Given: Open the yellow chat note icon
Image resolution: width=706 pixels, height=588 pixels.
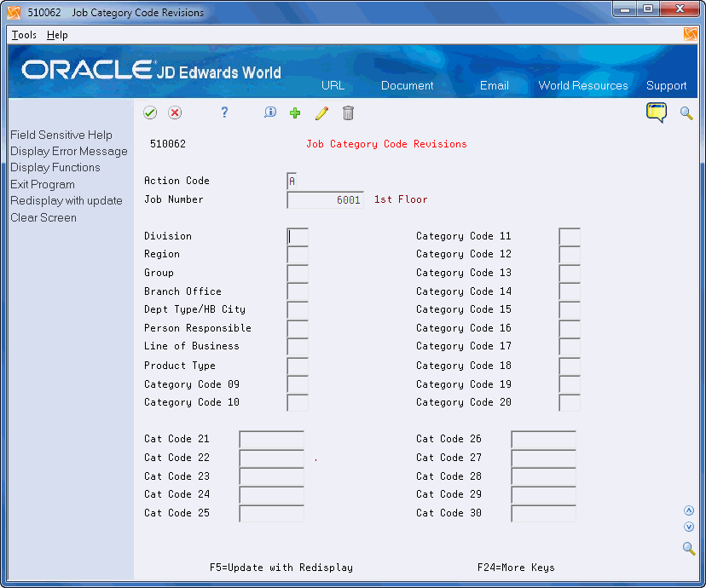Looking at the screenshot, I should (x=657, y=112).
